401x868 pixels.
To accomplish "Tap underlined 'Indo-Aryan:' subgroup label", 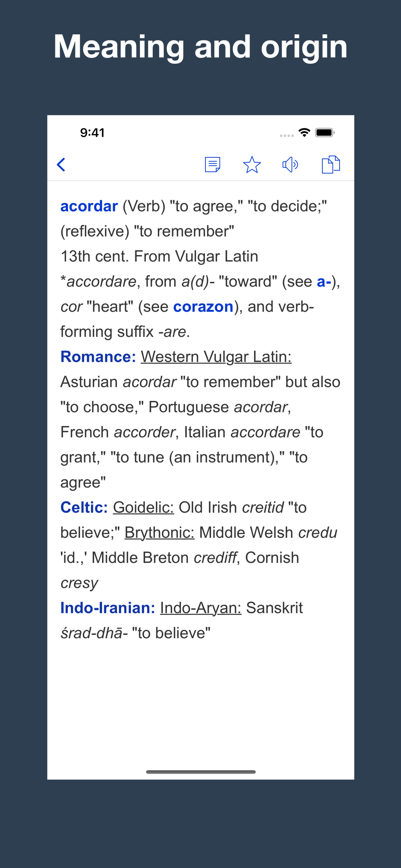I will coord(201,608).
